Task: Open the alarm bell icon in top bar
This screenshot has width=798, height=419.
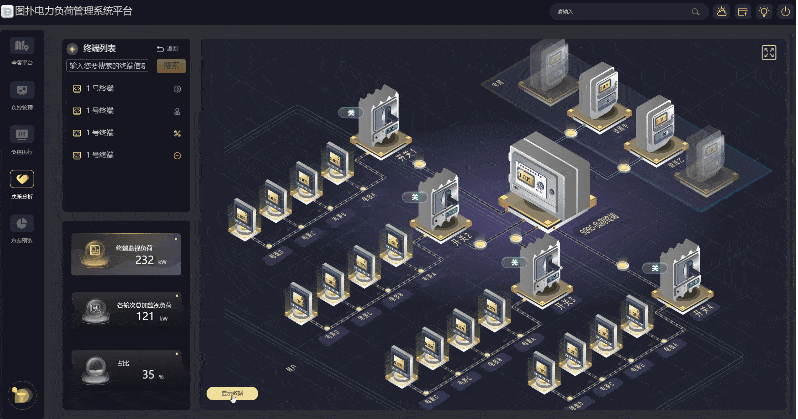Action: tap(721, 12)
